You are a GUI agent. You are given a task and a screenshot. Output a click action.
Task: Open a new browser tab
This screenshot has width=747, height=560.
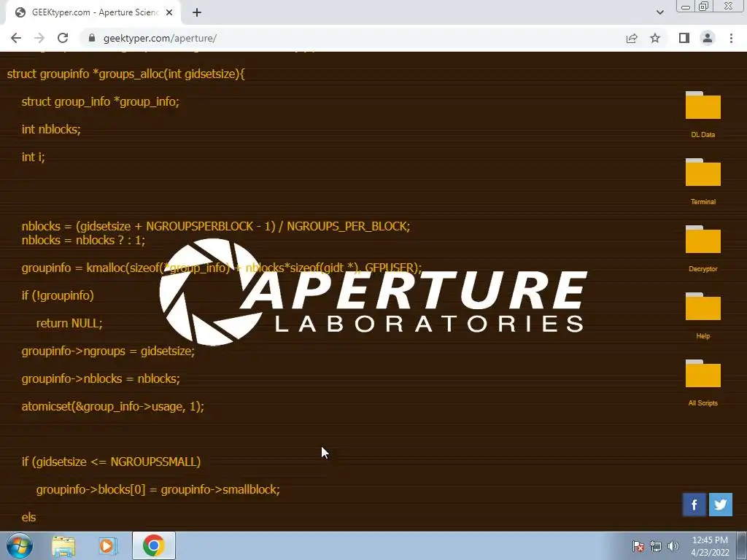[197, 12]
